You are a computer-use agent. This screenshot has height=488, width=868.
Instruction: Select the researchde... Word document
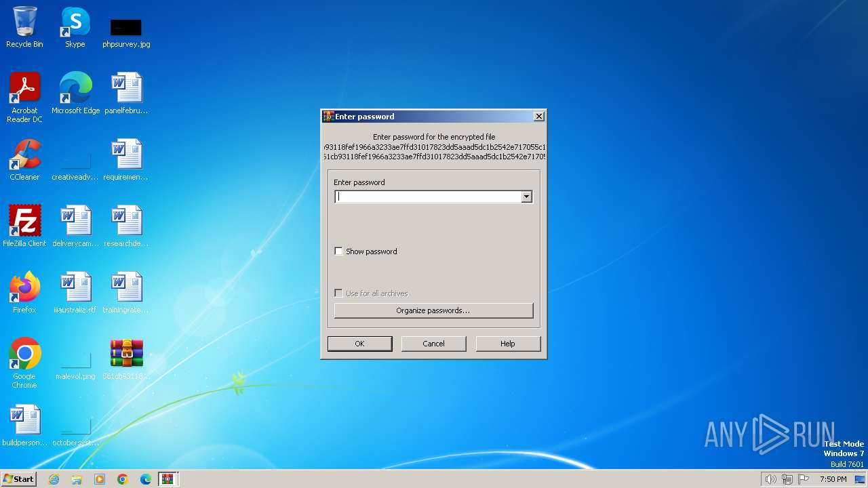pyautogui.click(x=126, y=226)
